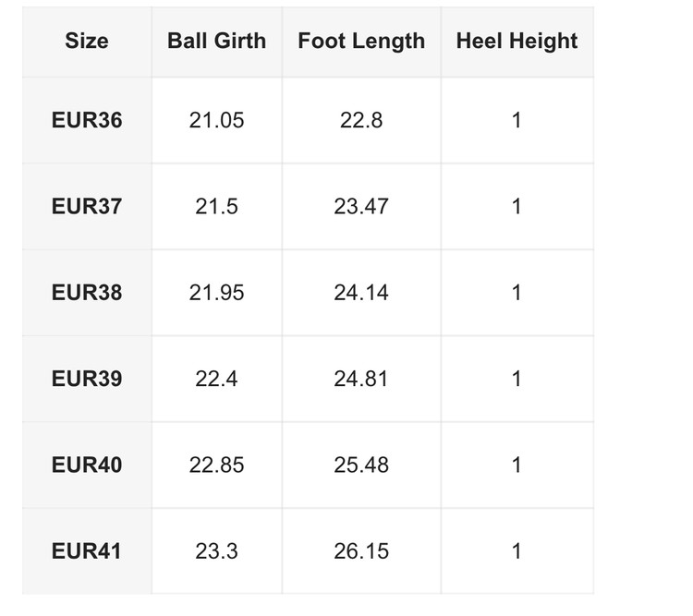Click the Ball Girth column header
Viewport: 693px width, 616px height.
point(216,41)
